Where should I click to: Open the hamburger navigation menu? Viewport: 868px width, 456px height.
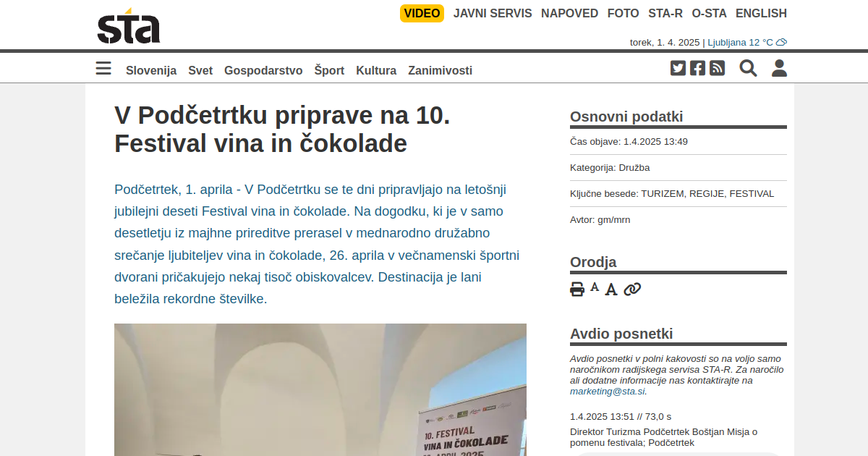[103, 69]
